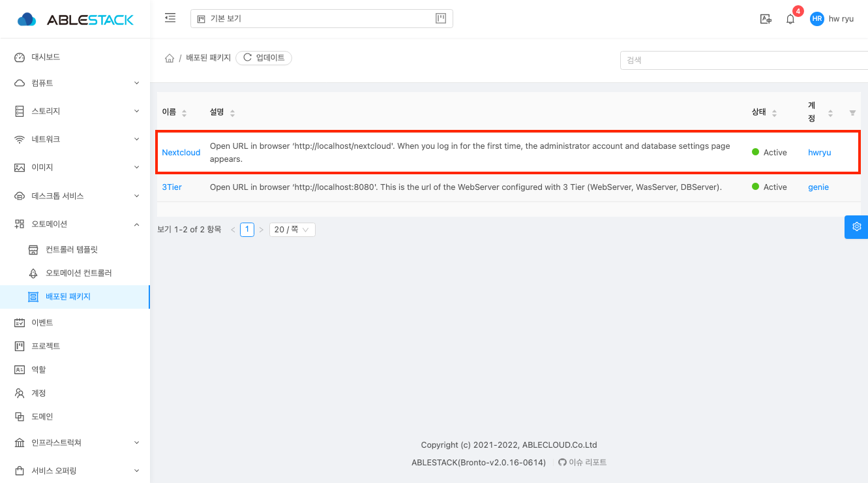Open the 20 / 쪽 page size dropdown

pyautogui.click(x=292, y=230)
